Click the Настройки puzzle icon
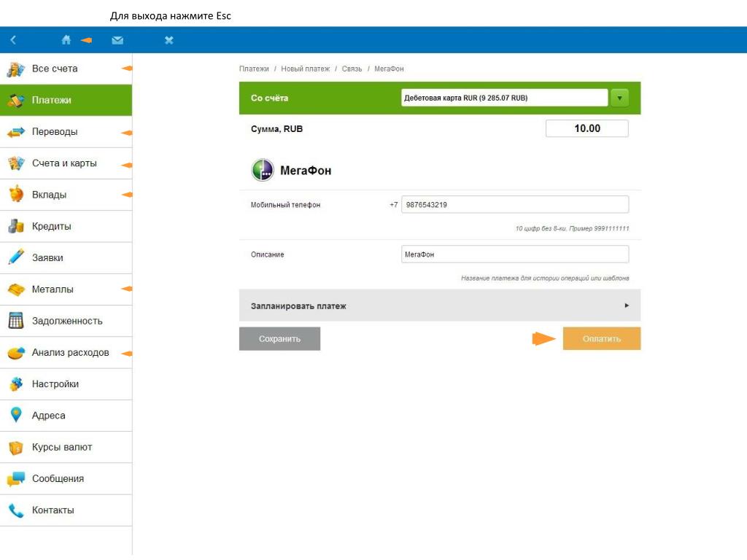Image resolution: width=747 pixels, height=560 pixels. pyautogui.click(x=16, y=384)
